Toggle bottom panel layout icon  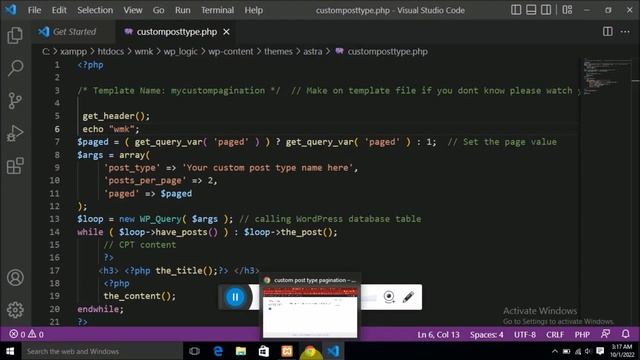click(x=531, y=10)
